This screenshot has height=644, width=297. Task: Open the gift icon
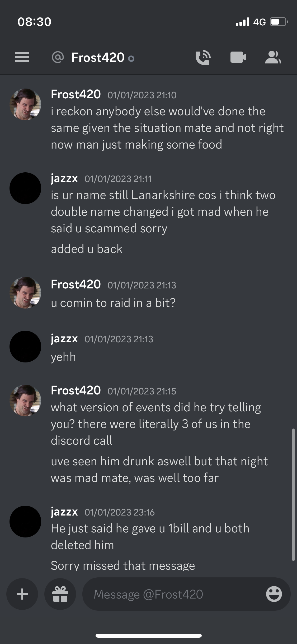[60, 594]
